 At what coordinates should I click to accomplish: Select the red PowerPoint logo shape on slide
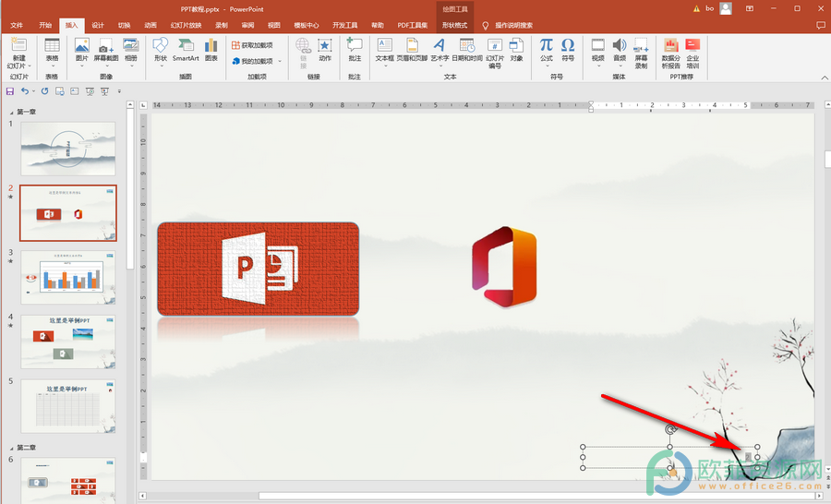tap(259, 269)
